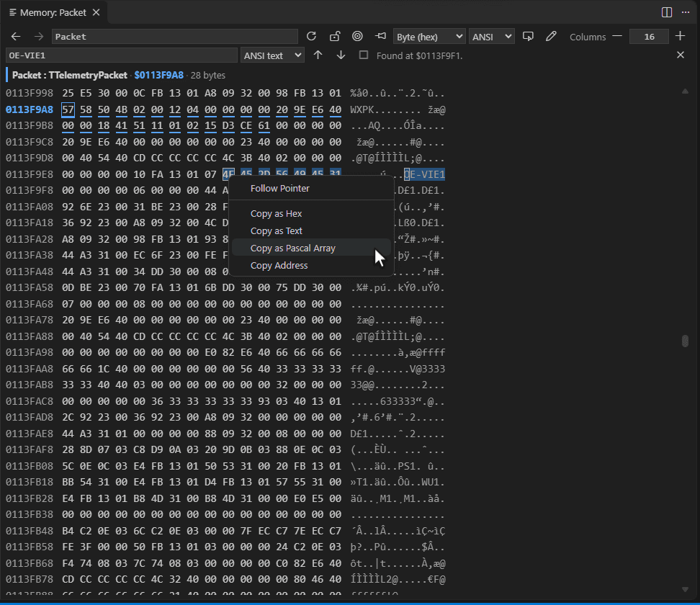The width and height of the screenshot is (700, 605).
Task: Click the scrollbar up arrow
Action: point(686,91)
